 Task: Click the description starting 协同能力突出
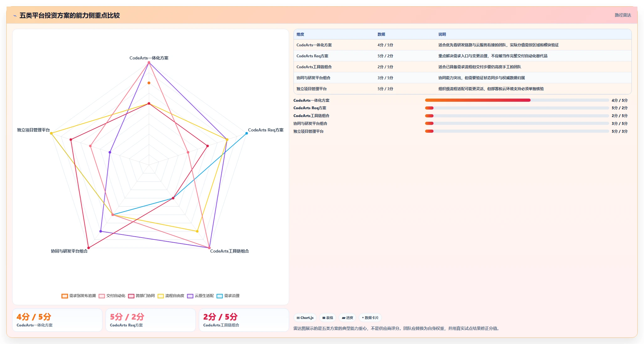click(481, 78)
